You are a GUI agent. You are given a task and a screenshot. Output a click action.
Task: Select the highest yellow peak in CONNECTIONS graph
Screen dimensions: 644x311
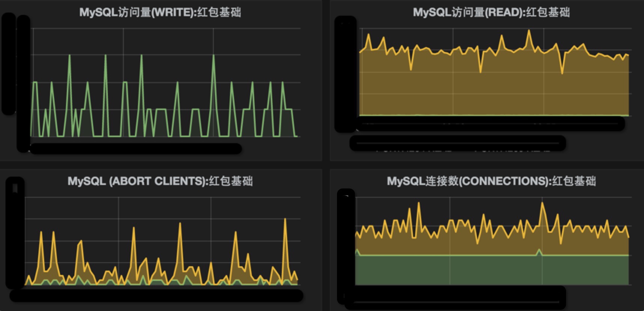point(542,203)
